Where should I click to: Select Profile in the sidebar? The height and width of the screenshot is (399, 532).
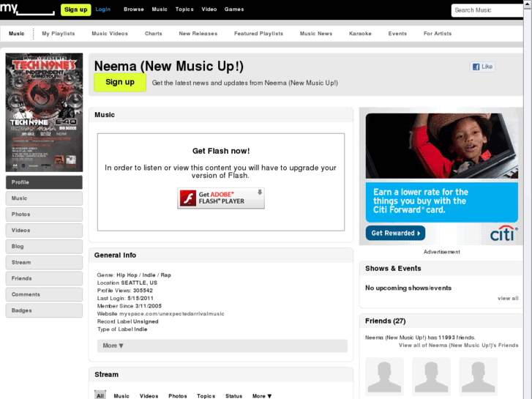[x=44, y=182]
